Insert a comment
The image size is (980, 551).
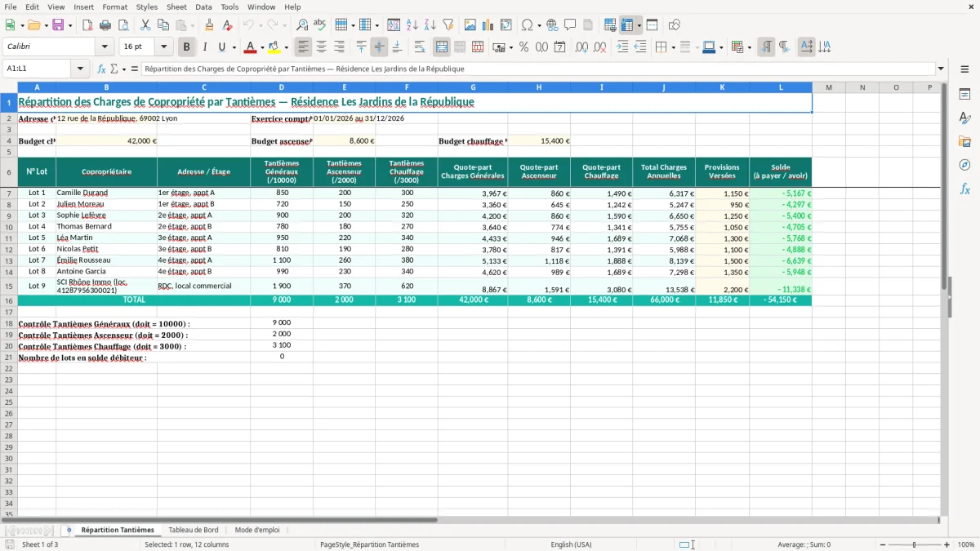(x=570, y=25)
